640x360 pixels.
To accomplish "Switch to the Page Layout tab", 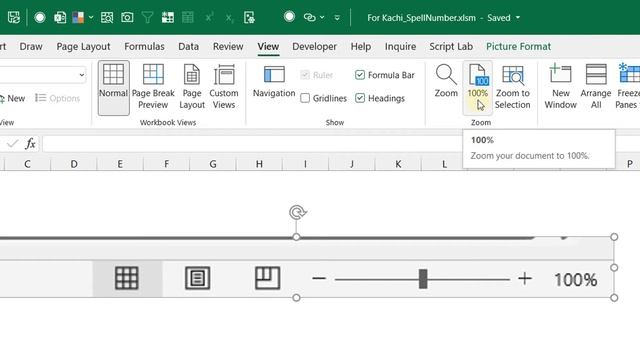I will click(x=83, y=47).
